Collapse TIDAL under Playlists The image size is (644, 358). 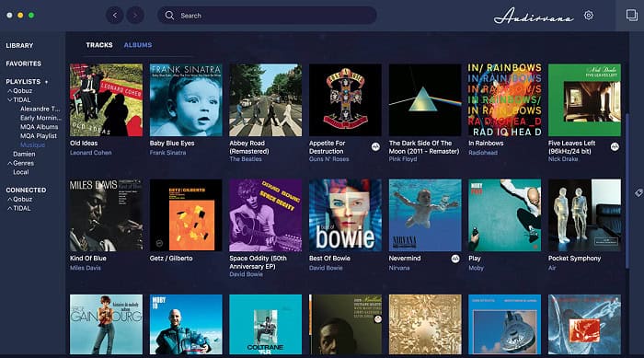10,100
